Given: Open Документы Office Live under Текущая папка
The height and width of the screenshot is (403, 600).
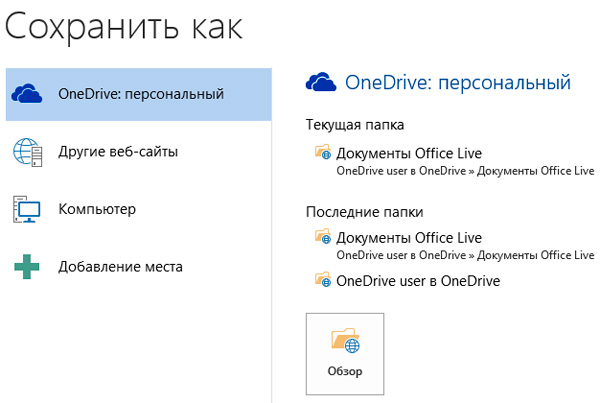Looking at the screenshot, I should 409,153.
